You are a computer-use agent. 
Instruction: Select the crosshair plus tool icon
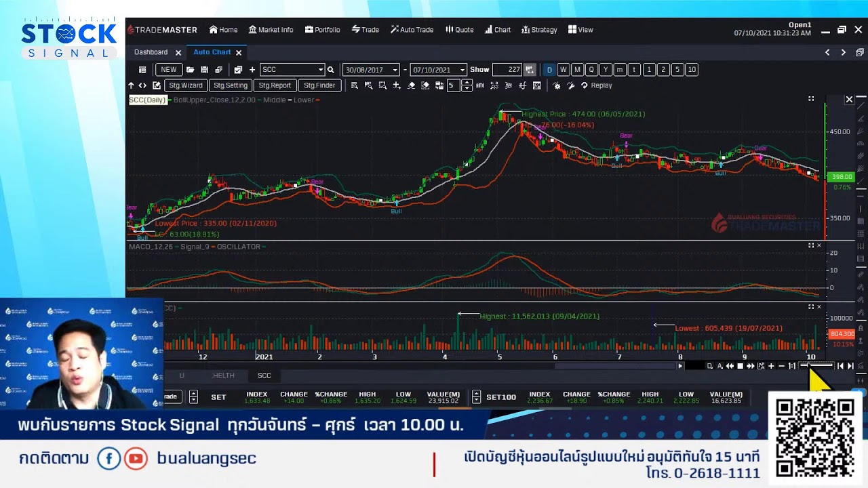pos(397,85)
